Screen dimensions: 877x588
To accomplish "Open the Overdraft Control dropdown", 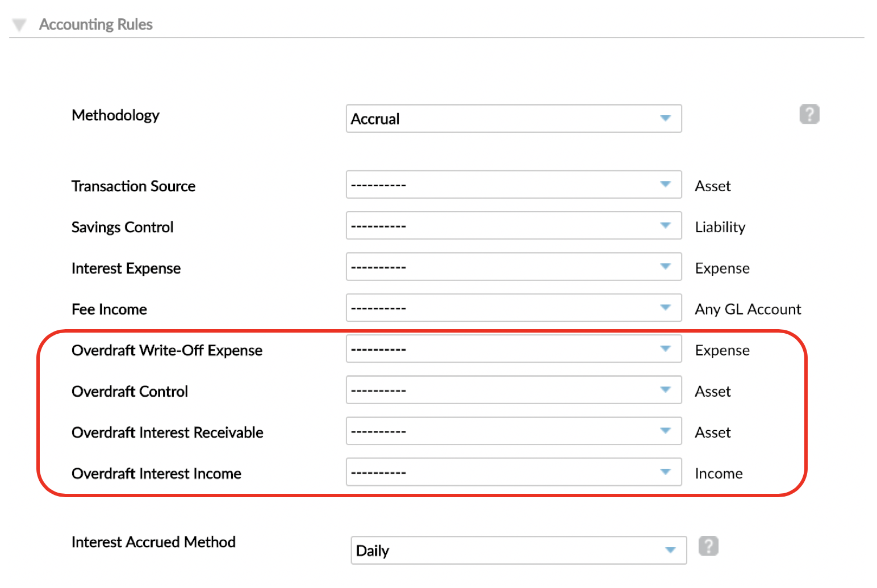I will 513,390.
